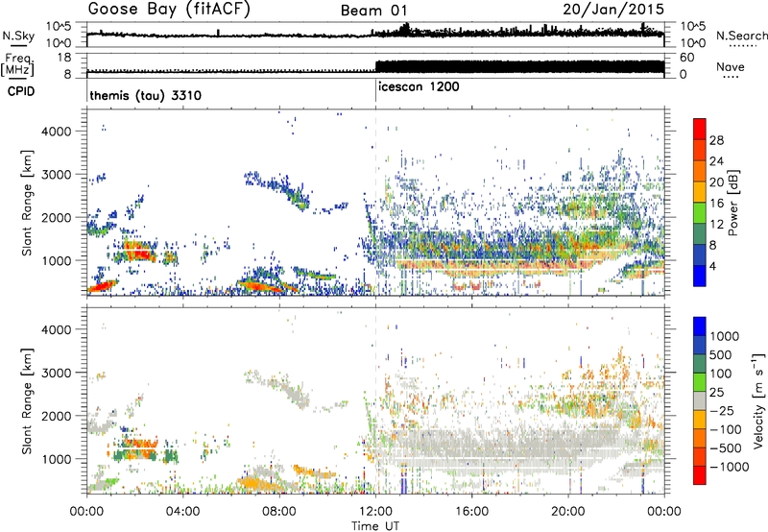768x532 pixels.
Task: Pick the gray −25 to 25 segment of the Velocity colorbar
Action: coord(700,401)
